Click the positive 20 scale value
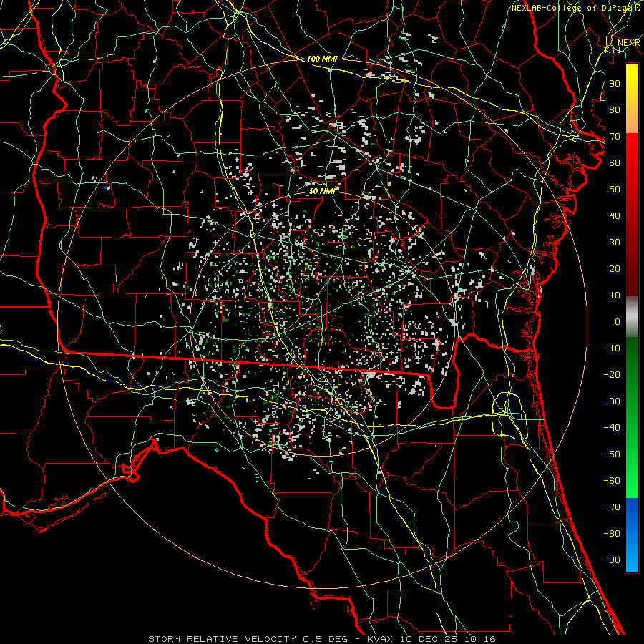 tap(615, 268)
